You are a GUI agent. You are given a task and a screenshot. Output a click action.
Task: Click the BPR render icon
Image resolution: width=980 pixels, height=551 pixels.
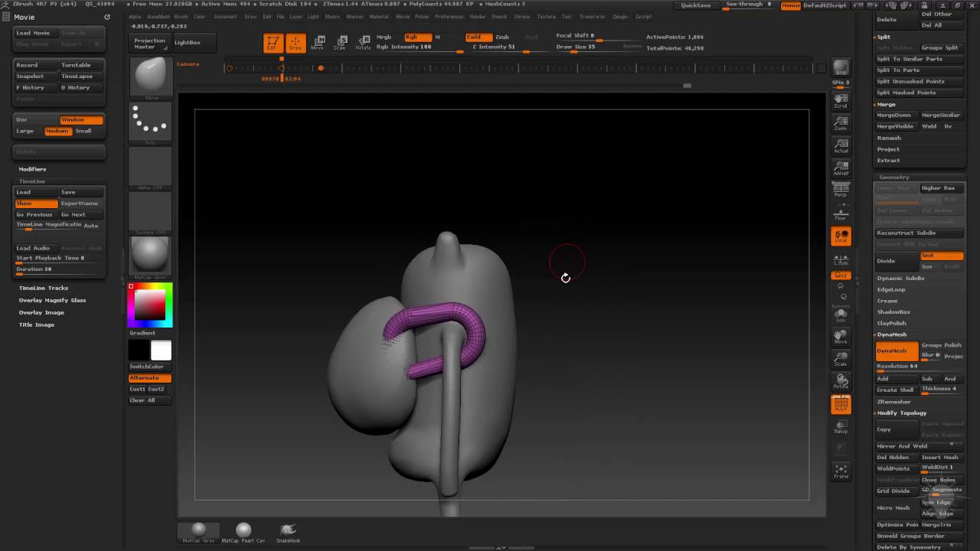841,67
